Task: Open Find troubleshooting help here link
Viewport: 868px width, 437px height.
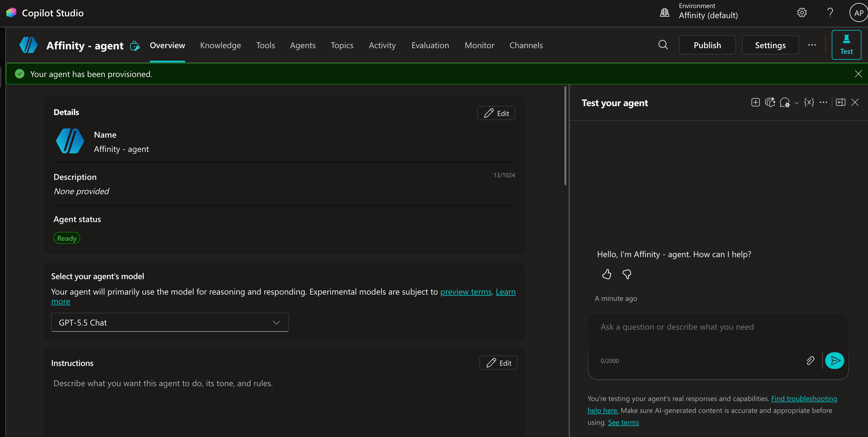Action: coord(803,399)
